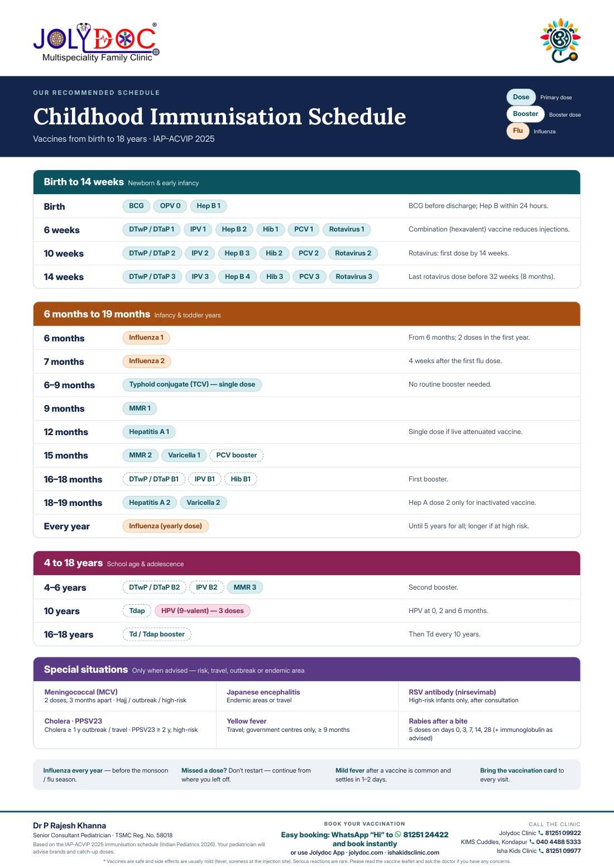Select the 'Special situations' section header
This screenshot has width=614, height=868.
(306, 669)
